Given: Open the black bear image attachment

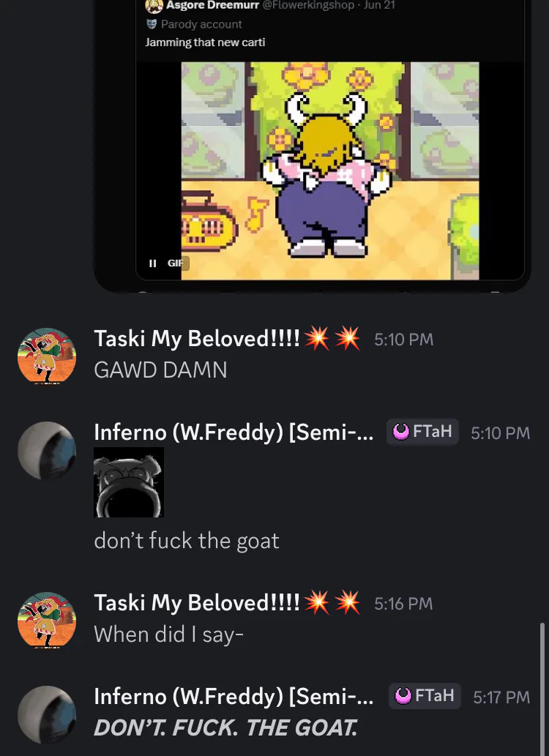Looking at the screenshot, I should (129, 482).
